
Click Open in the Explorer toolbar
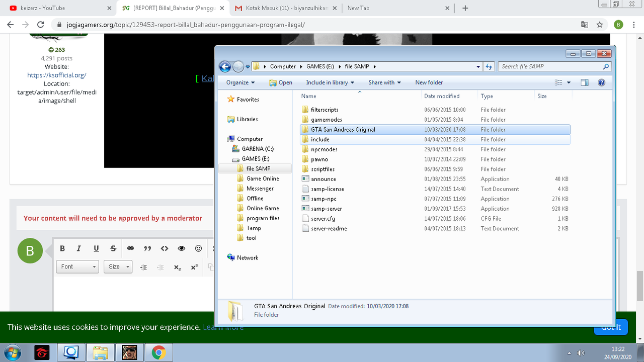[281, 82]
